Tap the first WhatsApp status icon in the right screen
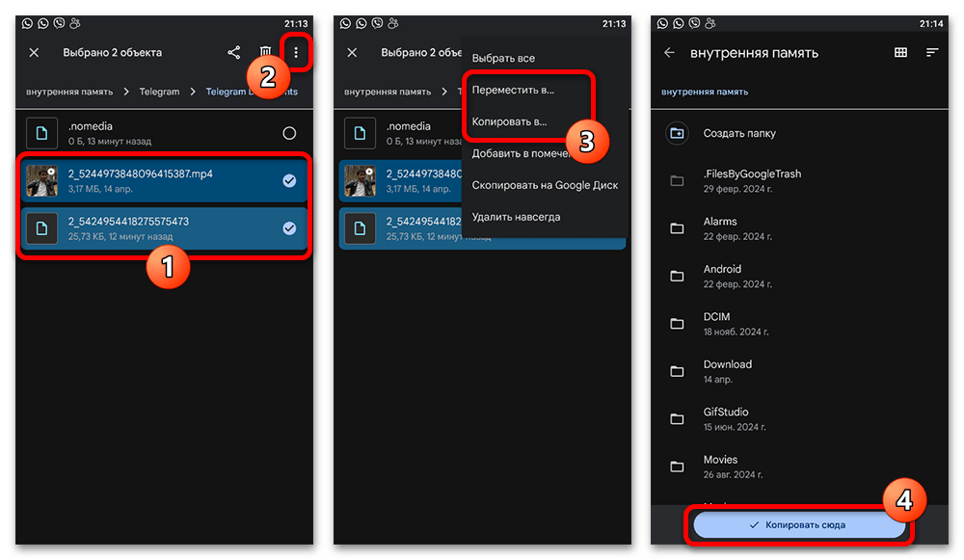The image size is (964, 560). [x=662, y=23]
